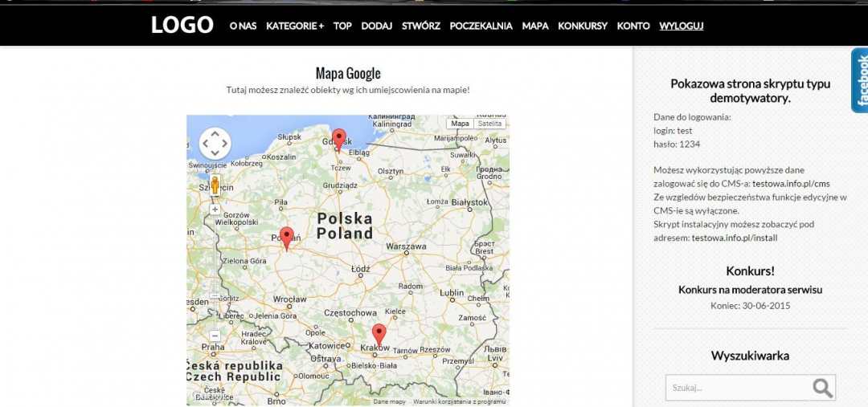Click the Street View pegman icon
The height and width of the screenshot is (407, 868).
215,185
